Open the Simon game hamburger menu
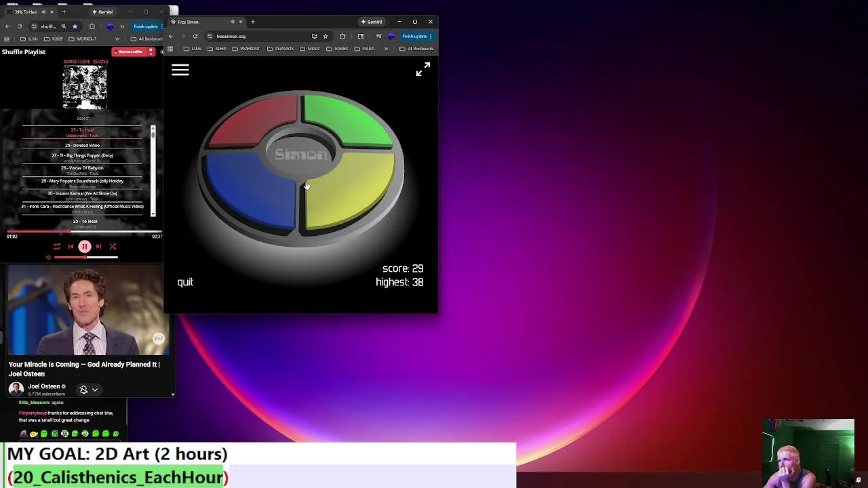Screen dimensions: 868x488 [180, 70]
